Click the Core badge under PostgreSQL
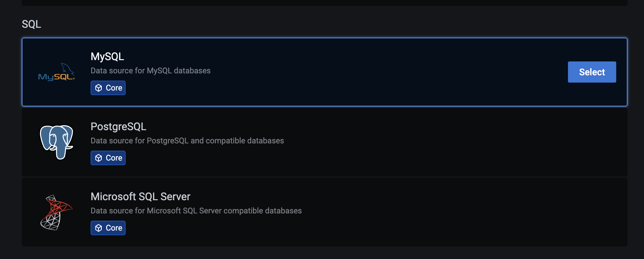This screenshot has width=644, height=259. (x=108, y=158)
